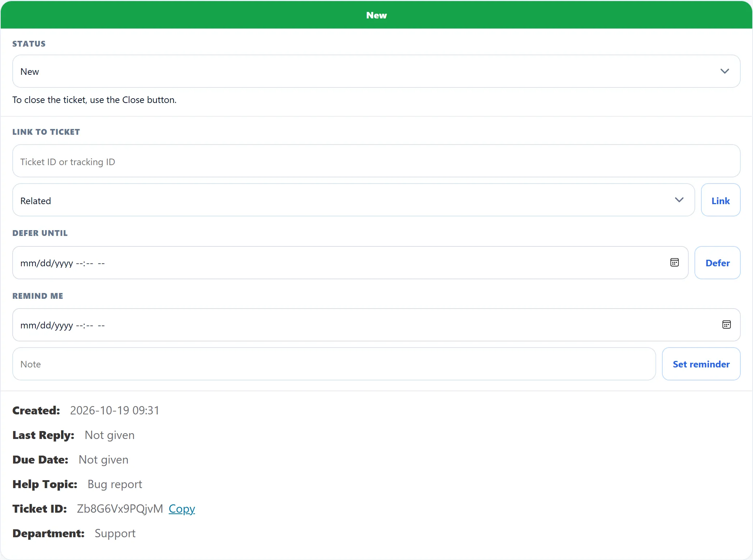Viewport: 753px width, 560px height.
Task: Open the Defer Until calendar picker icon
Action: 674,263
